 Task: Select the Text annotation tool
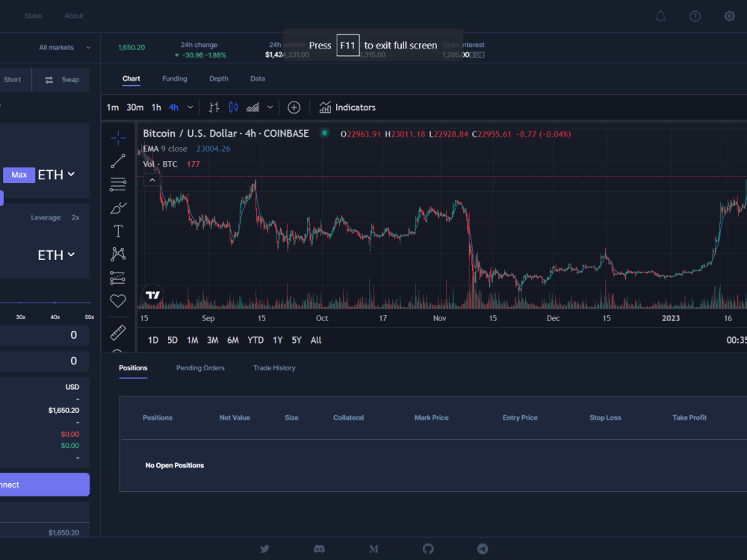118,231
